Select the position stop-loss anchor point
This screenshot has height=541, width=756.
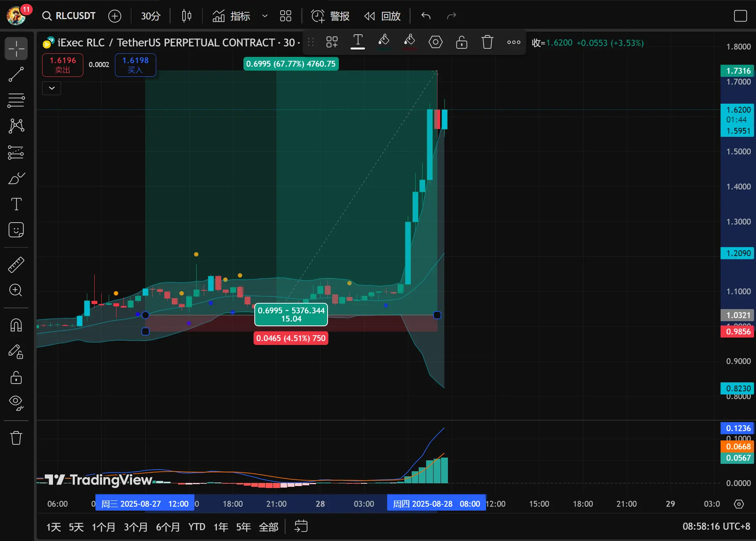click(x=145, y=332)
